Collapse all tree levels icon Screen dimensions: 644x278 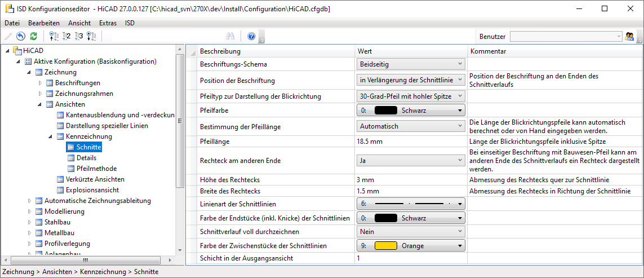click(54, 36)
